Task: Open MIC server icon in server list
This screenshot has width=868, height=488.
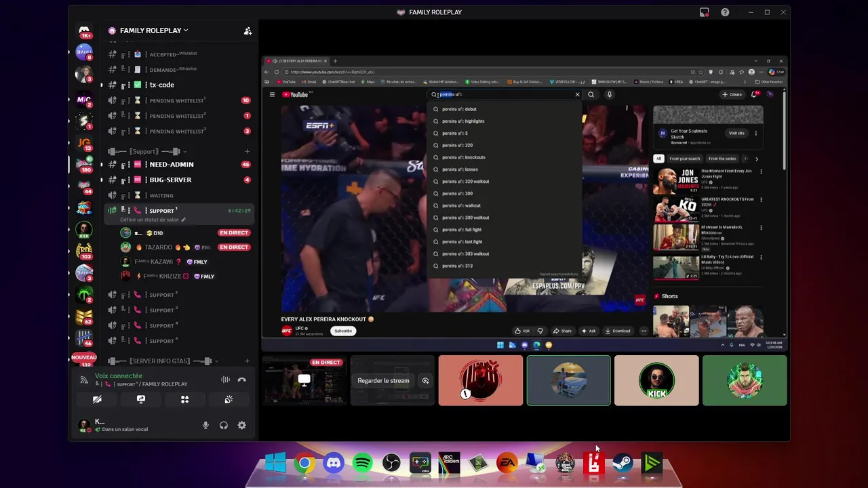Action: [x=84, y=99]
